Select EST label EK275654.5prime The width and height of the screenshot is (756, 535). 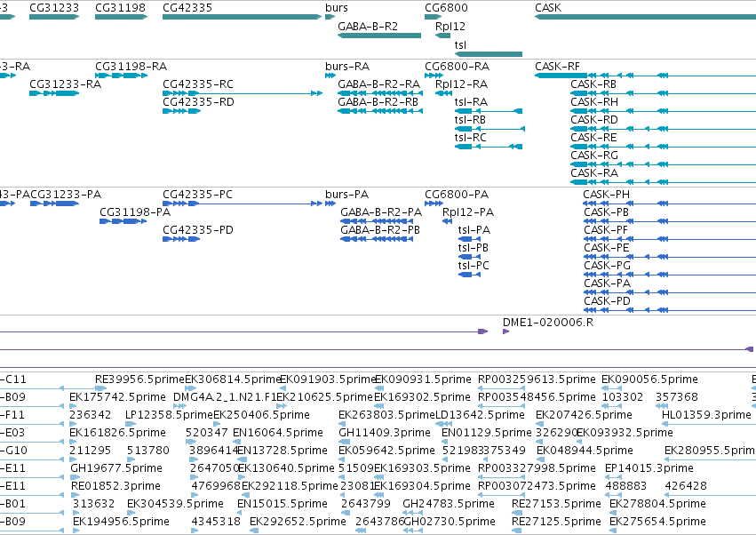tap(657, 522)
